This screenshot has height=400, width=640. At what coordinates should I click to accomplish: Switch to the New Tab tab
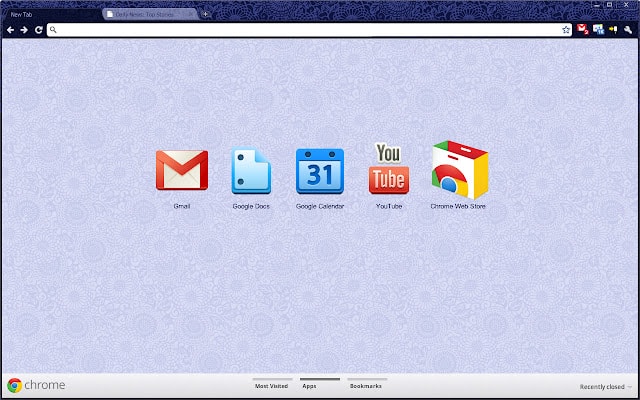point(51,14)
